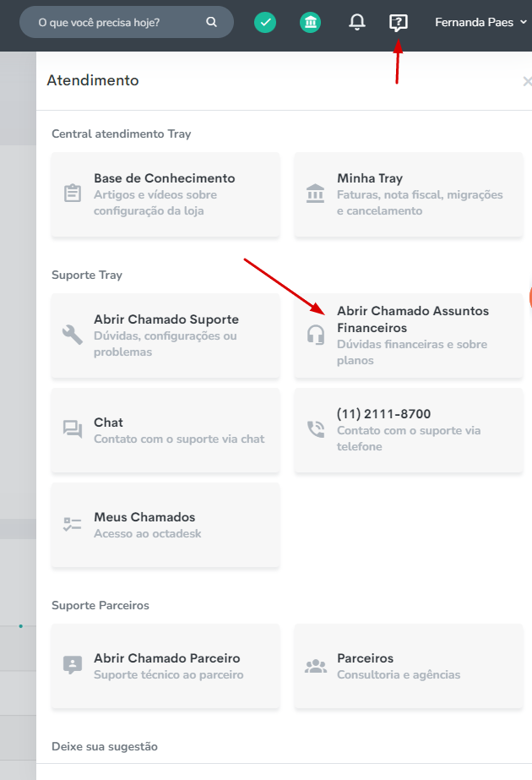Open Abrir Chamado Parceiro card
The height and width of the screenshot is (780, 532).
166,666
